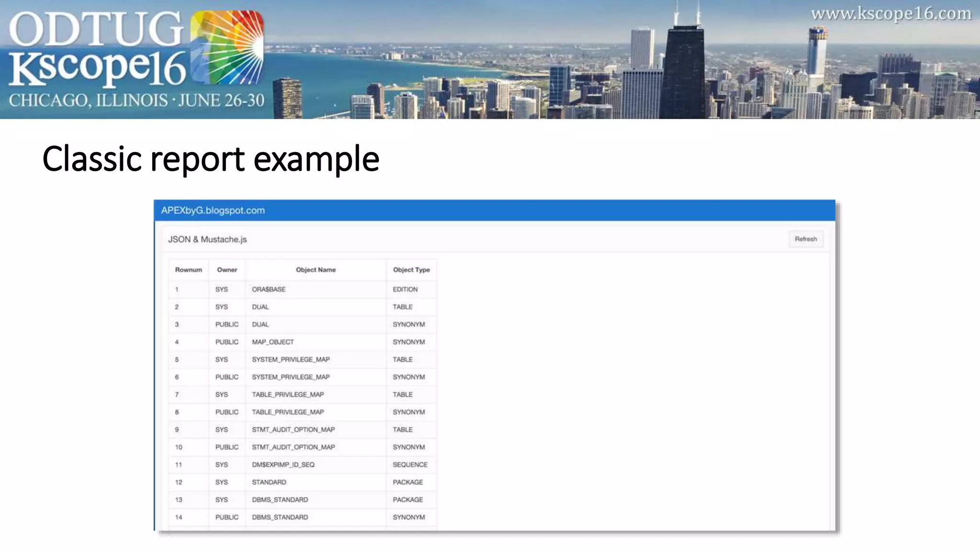Click the APEXbyG.blogspot.com header title
The width and height of the screenshot is (980, 551).
pyautogui.click(x=213, y=210)
